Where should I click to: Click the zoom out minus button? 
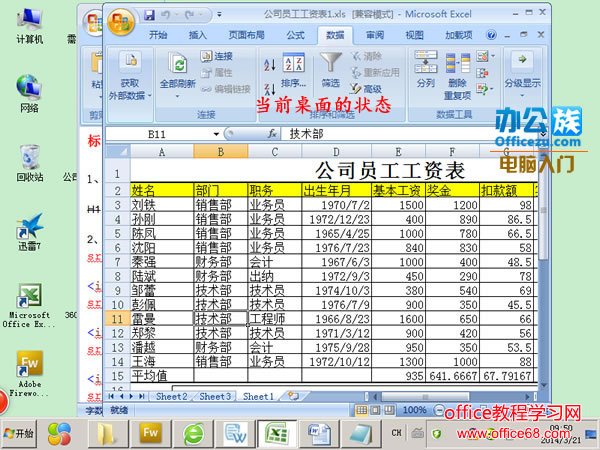(439, 410)
